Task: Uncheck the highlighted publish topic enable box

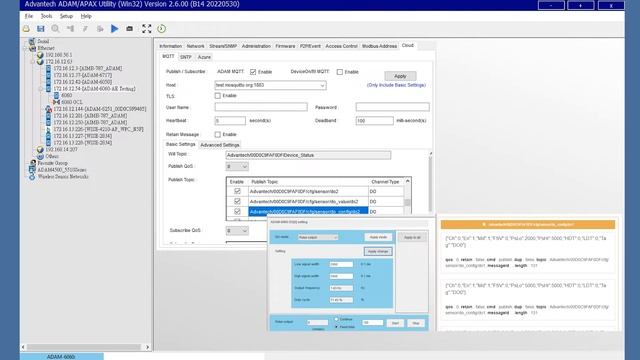Action: point(237,211)
